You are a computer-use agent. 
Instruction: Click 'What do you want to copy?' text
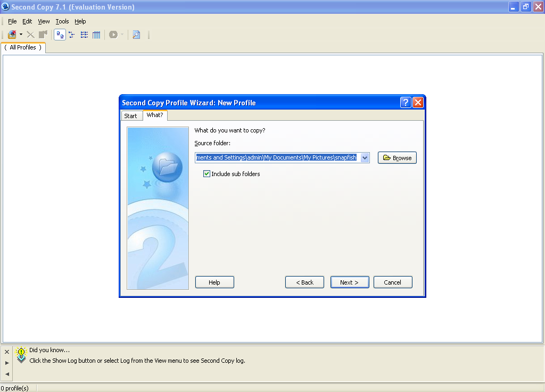tap(230, 130)
